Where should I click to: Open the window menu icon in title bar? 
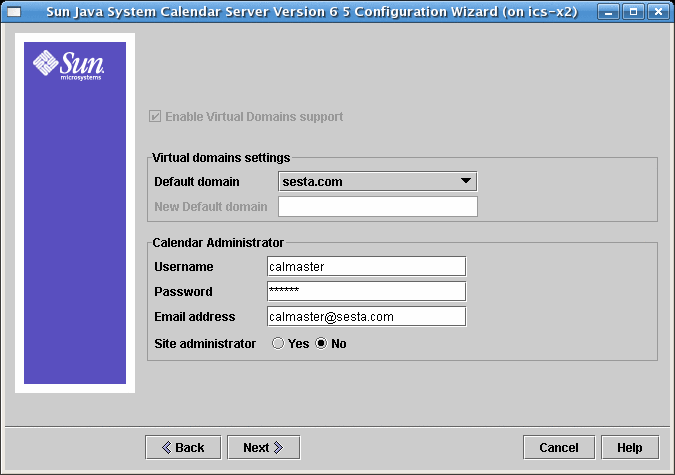coord(14,12)
